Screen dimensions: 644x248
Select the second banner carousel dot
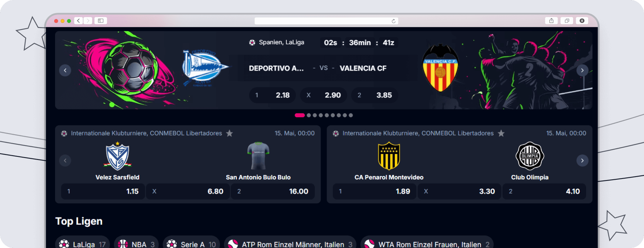(309, 115)
